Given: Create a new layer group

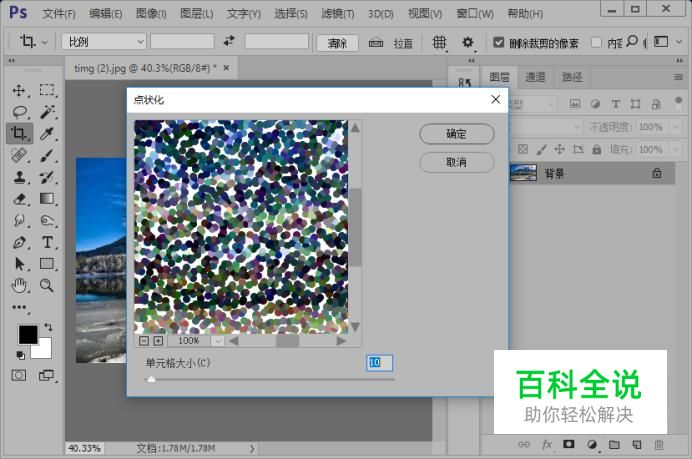Looking at the screenshot, I should point(614,444).
